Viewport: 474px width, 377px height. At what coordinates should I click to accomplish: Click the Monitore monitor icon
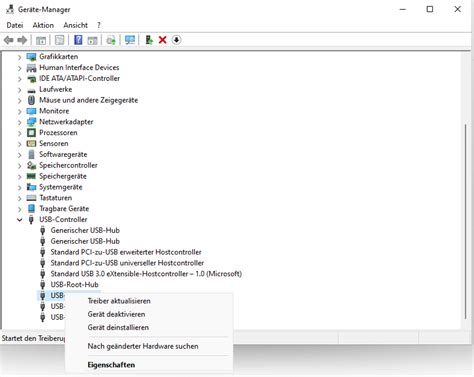pos(31,111)
